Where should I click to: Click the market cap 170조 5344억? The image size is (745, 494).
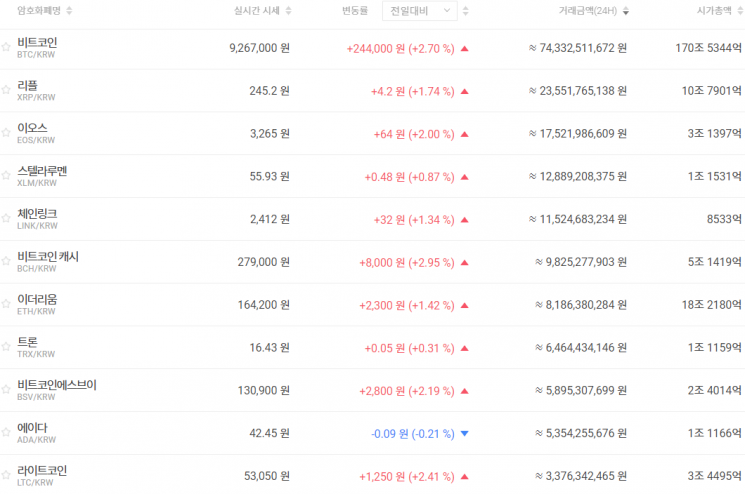(x=708, y=48)
